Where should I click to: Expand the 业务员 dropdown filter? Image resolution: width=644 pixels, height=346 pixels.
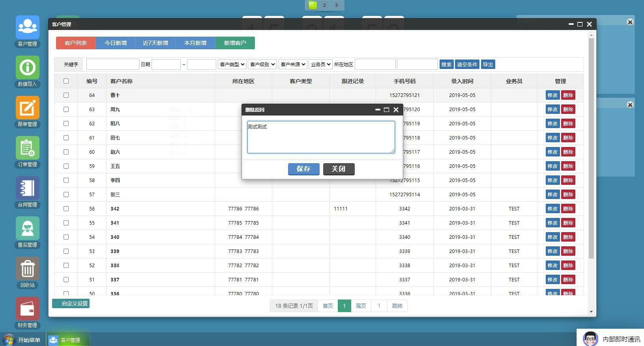point(320,64)
